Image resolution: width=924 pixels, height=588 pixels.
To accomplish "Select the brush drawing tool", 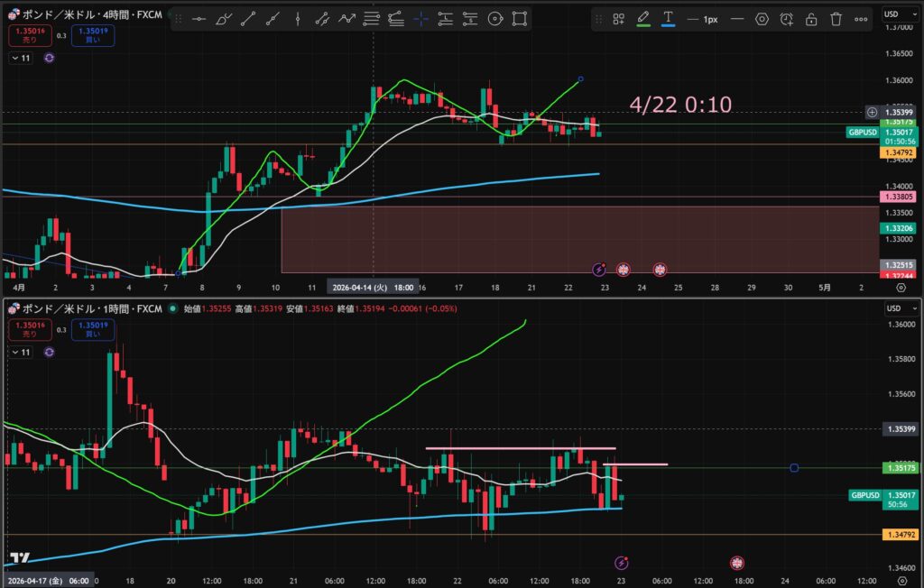I will point(224,19).
